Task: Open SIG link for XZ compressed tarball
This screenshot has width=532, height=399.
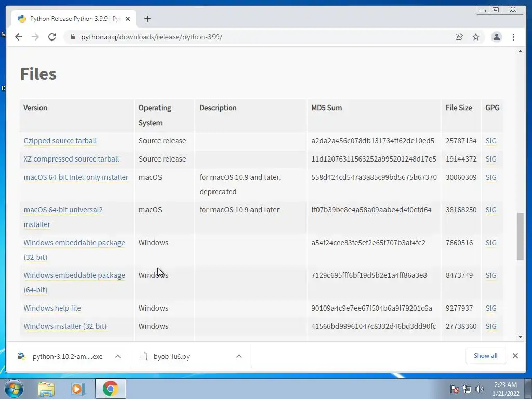Action: 491,159
